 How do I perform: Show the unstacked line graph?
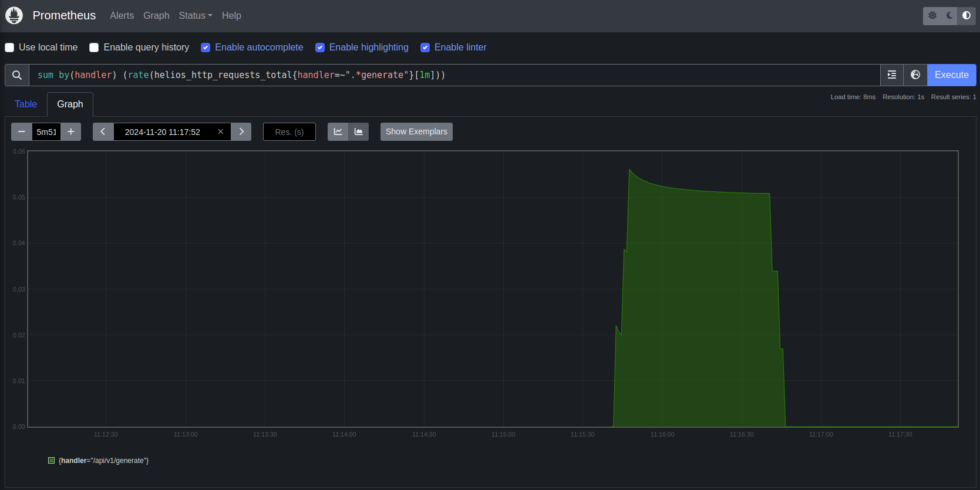(338, 132)
